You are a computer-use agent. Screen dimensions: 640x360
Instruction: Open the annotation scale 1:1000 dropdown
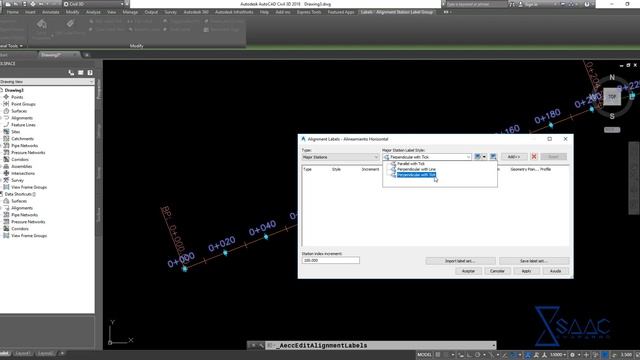[558, 355]
